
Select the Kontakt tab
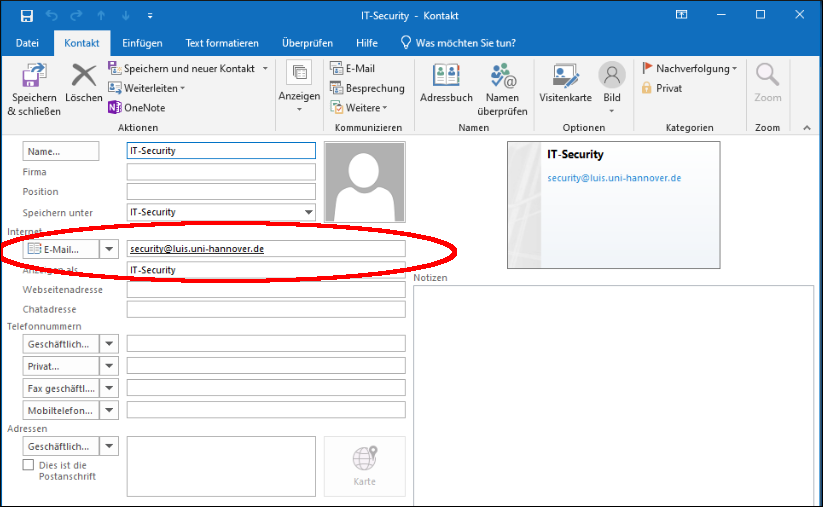click(x=81, y=43)
